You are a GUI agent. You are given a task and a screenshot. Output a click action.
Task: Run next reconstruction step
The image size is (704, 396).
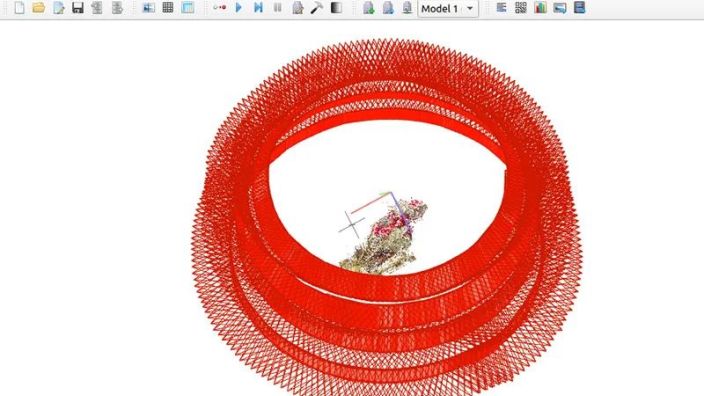pos(258,8)
